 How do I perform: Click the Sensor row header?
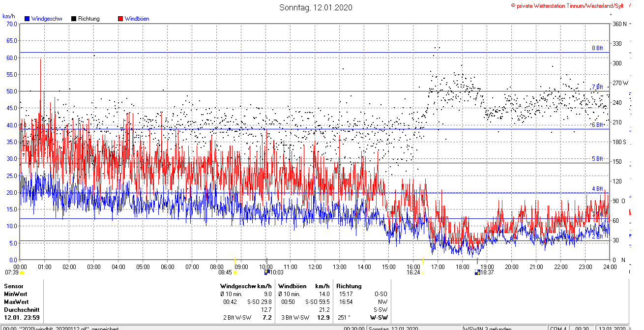tap(14, 286)
